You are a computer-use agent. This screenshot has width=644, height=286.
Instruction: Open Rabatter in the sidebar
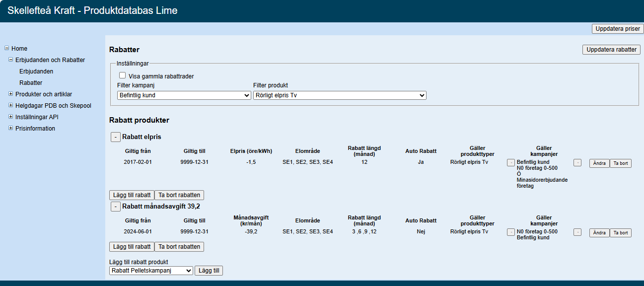pyautogui.click(x=31, y=83)
